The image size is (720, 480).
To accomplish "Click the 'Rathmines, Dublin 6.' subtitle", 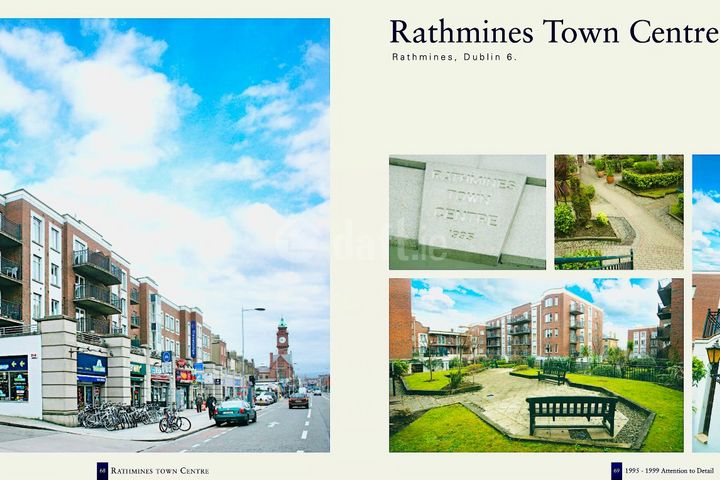I will (x=454, y=57).
